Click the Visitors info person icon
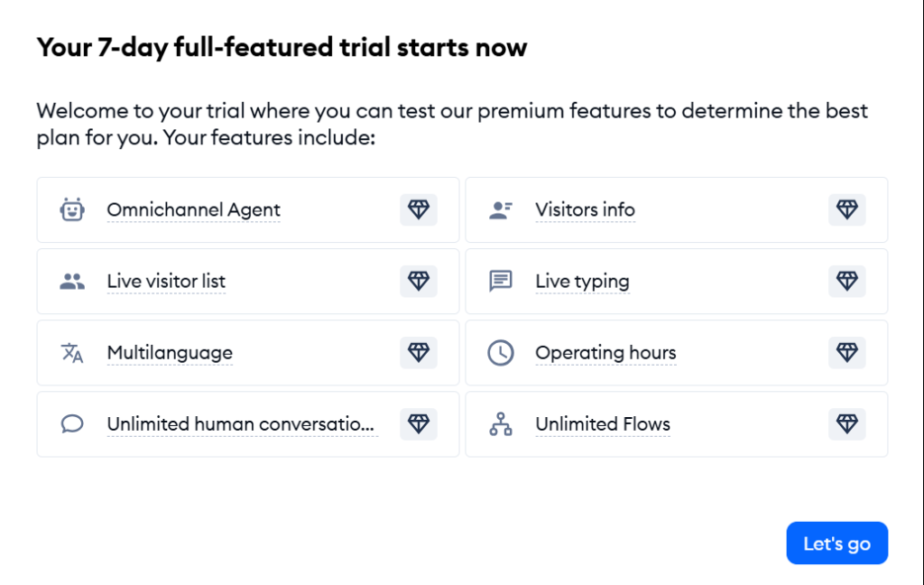The image size is (924, 585). pyautogui.click(x=500, y=210)
